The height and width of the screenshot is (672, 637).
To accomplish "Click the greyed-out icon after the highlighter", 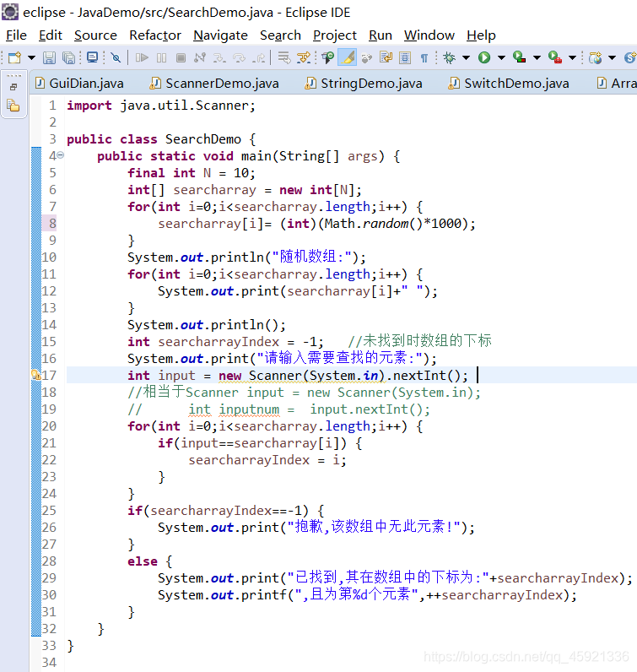I will point(367,57).
